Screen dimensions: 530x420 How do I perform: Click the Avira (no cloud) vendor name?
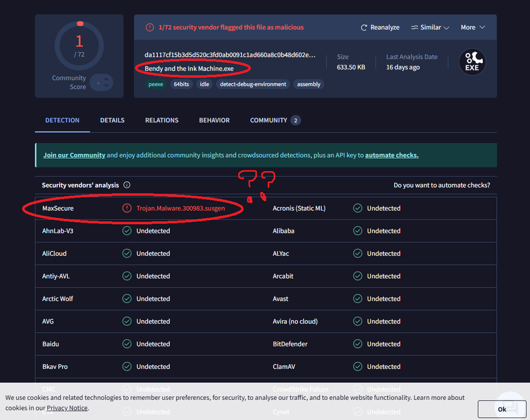(x=295, y=321)
